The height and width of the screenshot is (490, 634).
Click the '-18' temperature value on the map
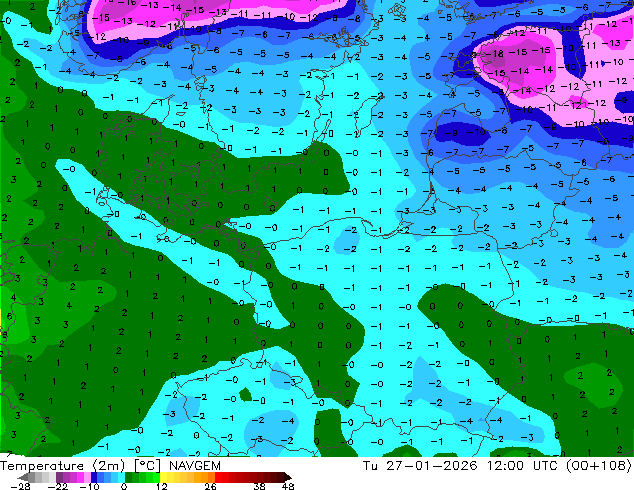[x=494, y=53]
